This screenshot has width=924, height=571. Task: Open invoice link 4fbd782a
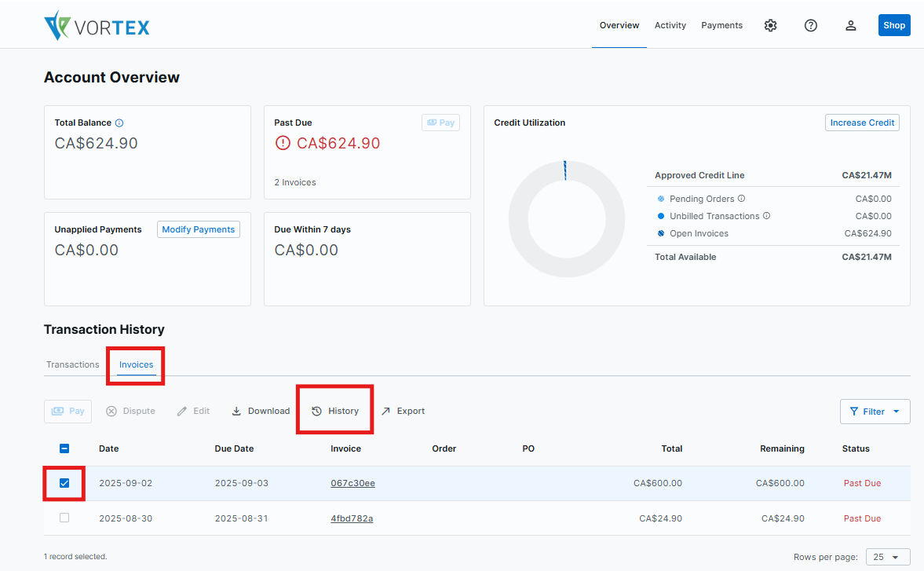point(352,518)
